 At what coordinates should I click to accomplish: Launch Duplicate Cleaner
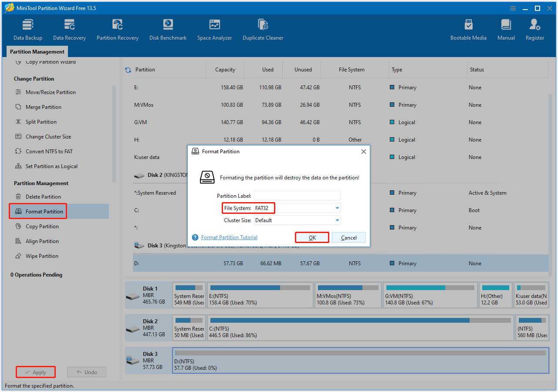263,29
